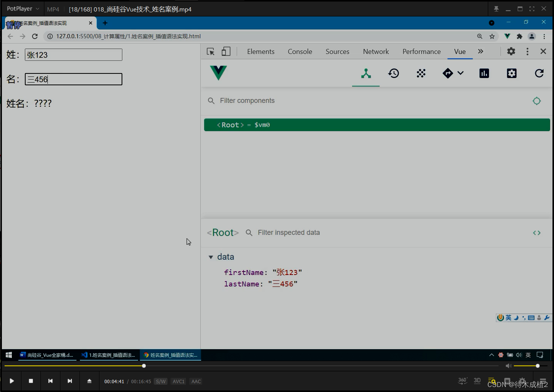This screenshot has height=392, width=554.
Task: Go back in browser history
Action: pos(10,36)
